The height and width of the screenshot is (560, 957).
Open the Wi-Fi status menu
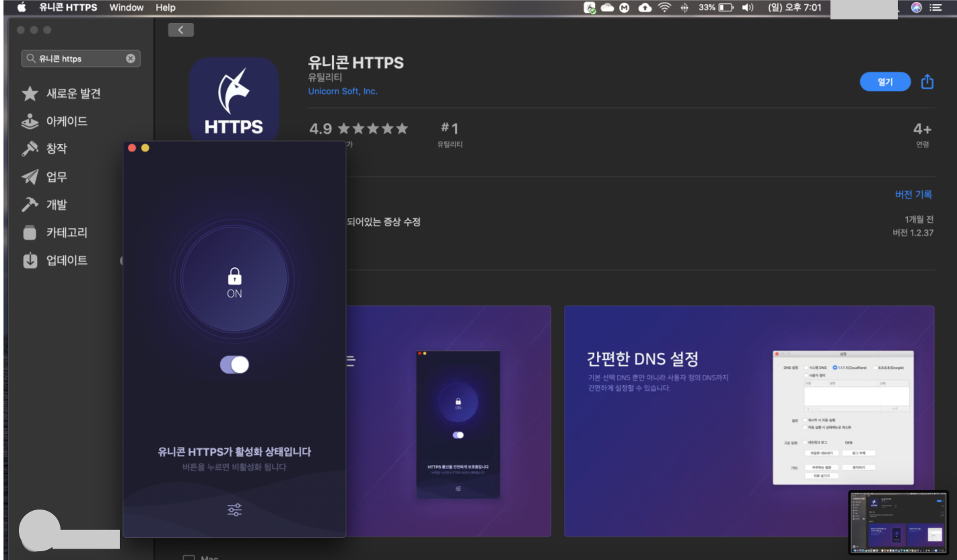tap(665, 7)
